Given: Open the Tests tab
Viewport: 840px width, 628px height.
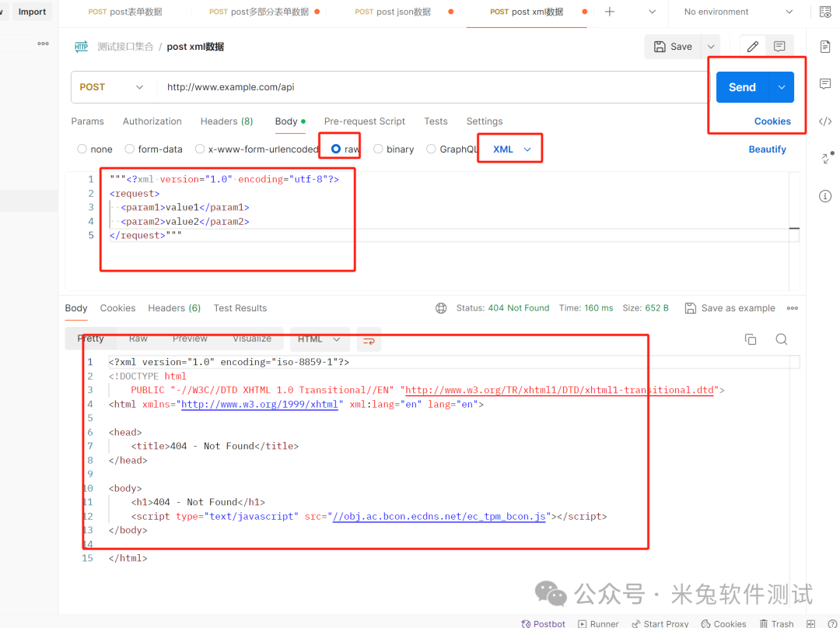Looking at the screenshot, I should [436, 121].
